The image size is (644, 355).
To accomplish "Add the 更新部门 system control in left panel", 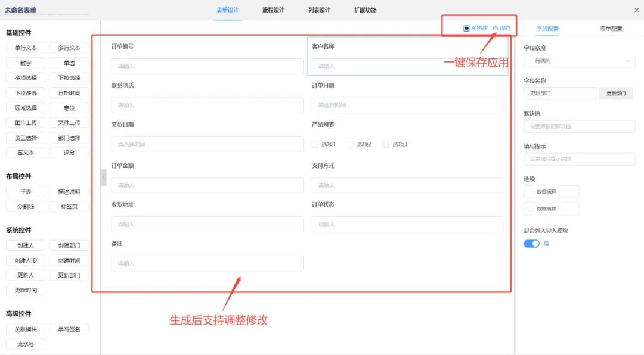I will coord(69,275).
